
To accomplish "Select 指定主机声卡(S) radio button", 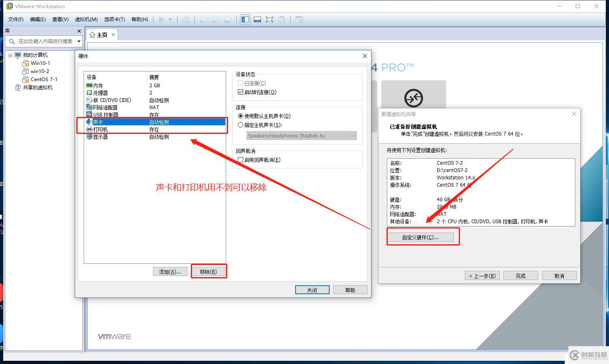I will [x=240, y=125].
